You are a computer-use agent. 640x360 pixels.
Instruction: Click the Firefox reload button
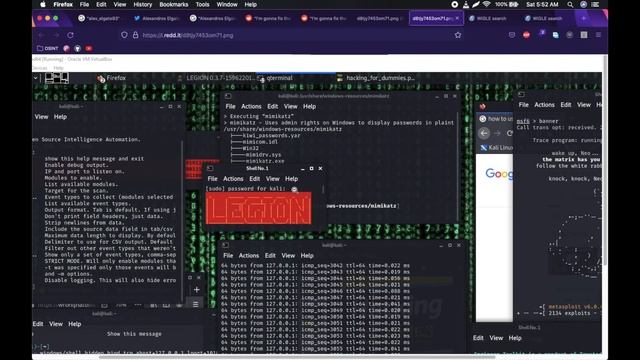click(70, 35)
